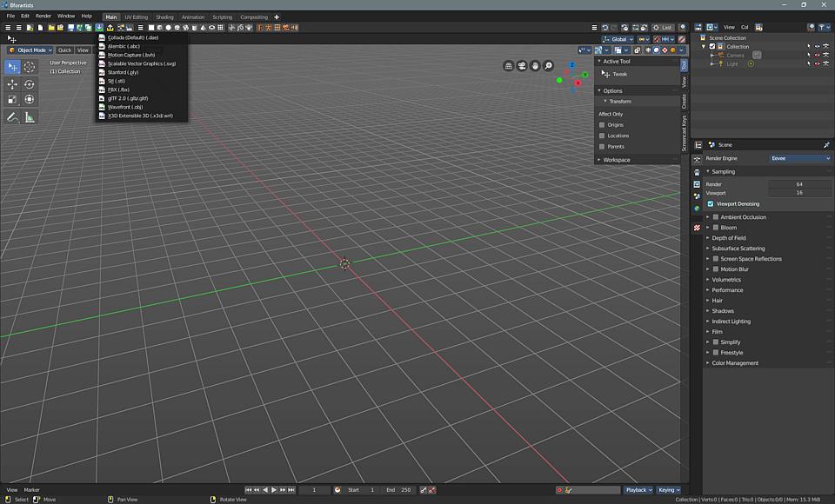The image size is (835, 504).
Task: Enable Parents checkbox under Affect Only
Action: [602, 146]
